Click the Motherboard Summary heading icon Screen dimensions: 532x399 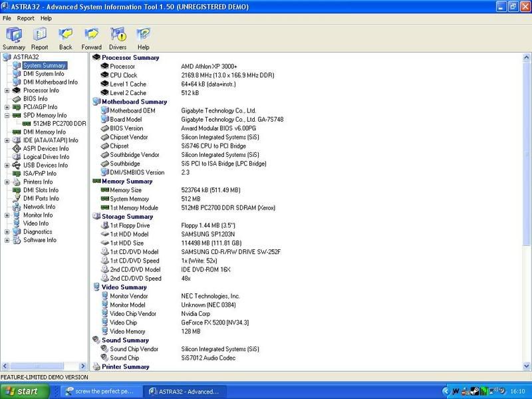pos(96,102)
